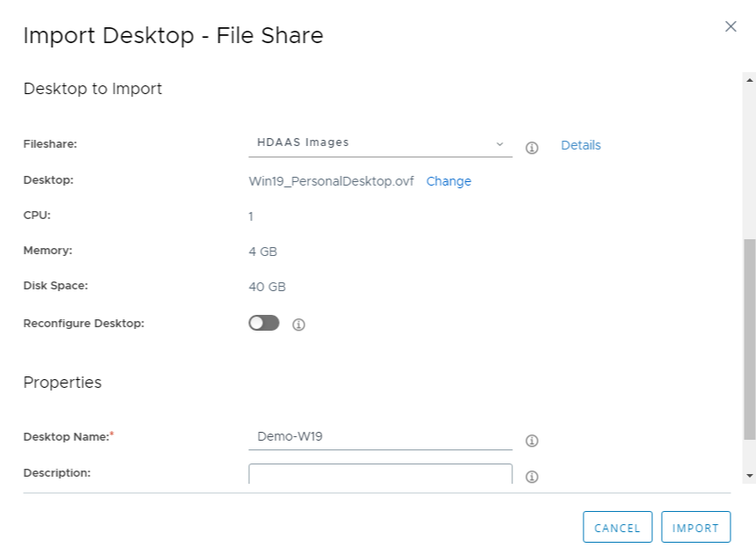The image size is (756, 555).
Task: Click the scrollbar up arrow
Action: coord(749,80)
